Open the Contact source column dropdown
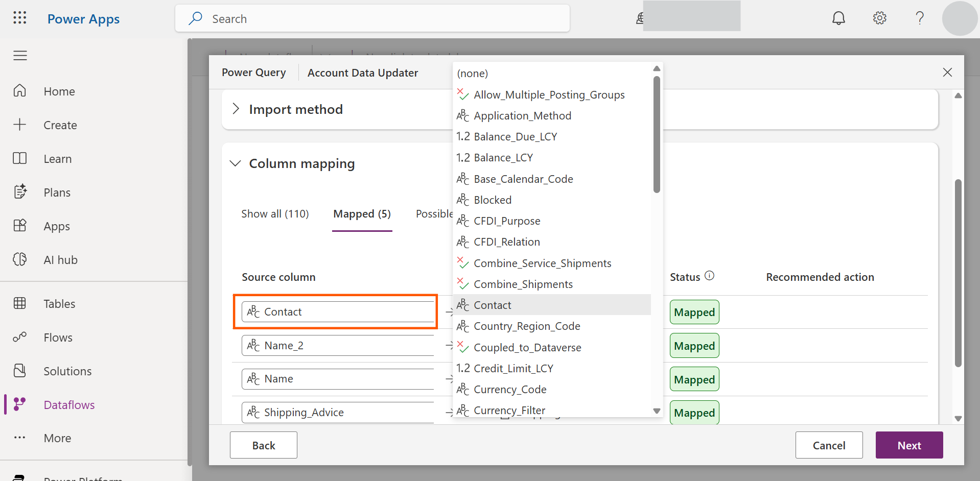This screenshot has height=481, width=980. (x=337, y=312)
